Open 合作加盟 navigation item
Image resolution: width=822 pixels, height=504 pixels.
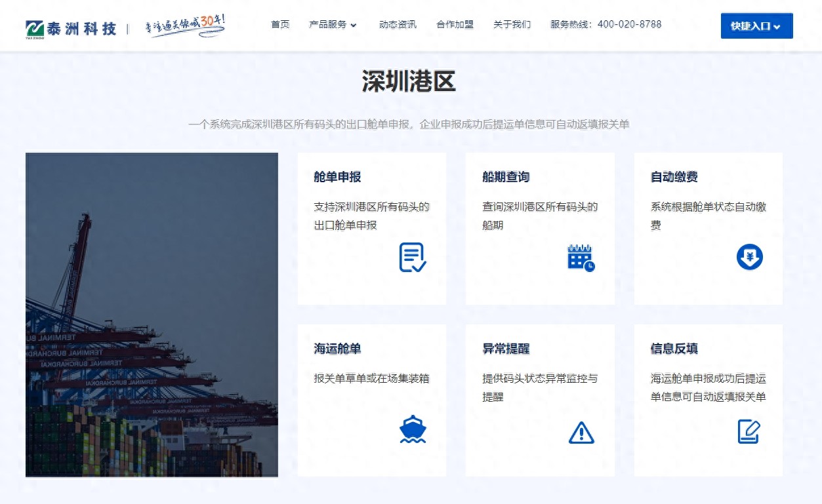pyautogui.click(x=455, y=24)
